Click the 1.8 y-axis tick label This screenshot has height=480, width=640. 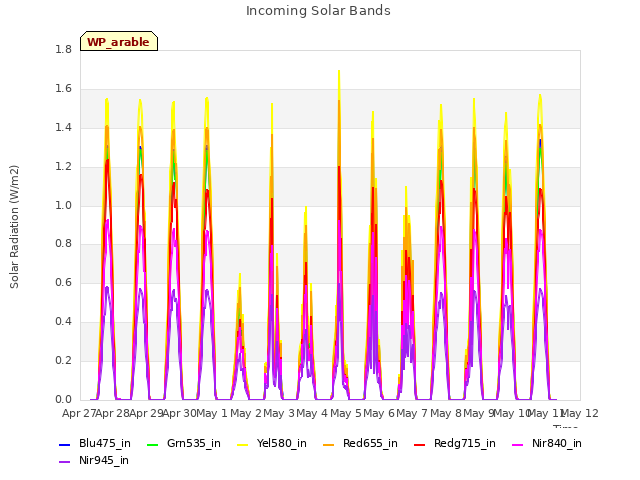63,49
